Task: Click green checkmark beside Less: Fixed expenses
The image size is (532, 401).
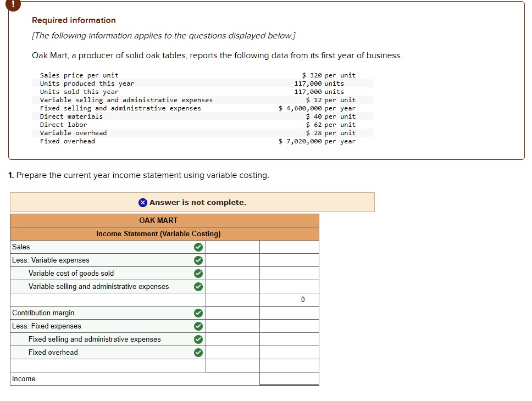Action: [198, 326]
